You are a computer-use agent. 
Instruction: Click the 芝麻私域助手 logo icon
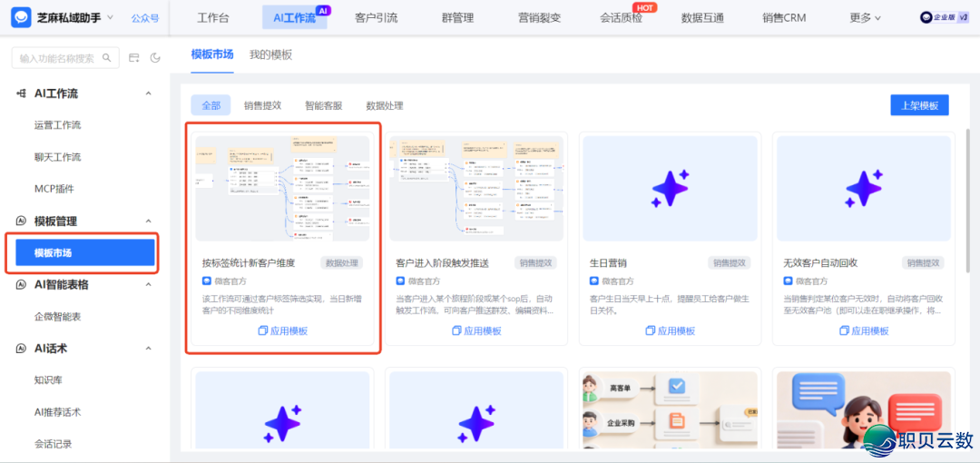tap(20, 17)
